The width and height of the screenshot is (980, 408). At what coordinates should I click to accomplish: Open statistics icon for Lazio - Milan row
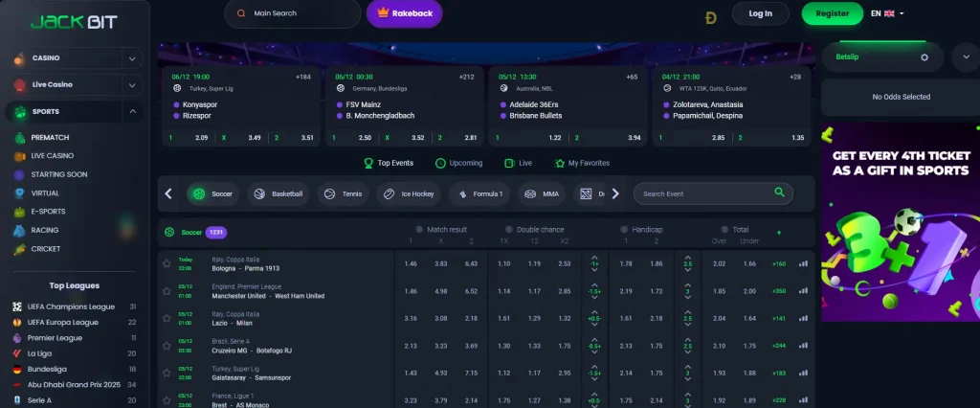(803, 318)
